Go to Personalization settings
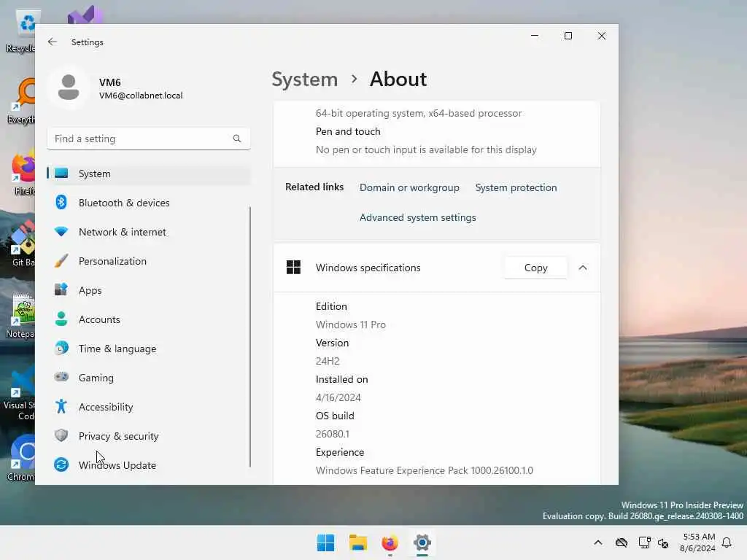Screen dimensions: 747x560 (149, 261)
